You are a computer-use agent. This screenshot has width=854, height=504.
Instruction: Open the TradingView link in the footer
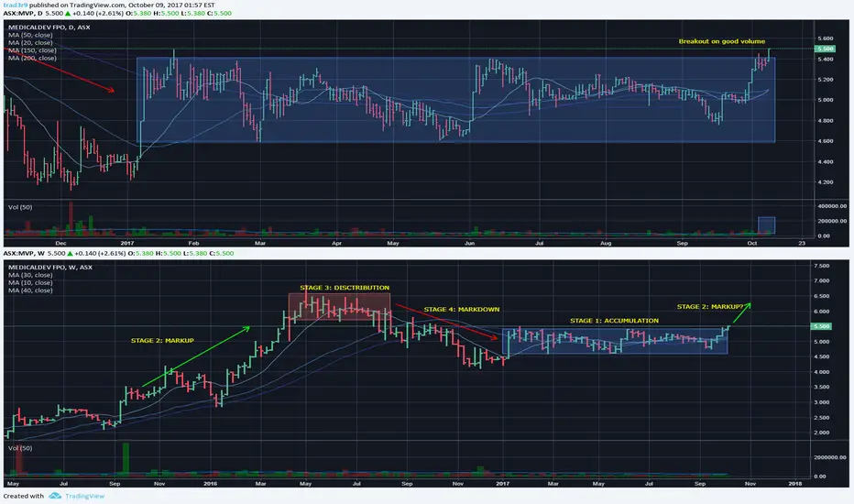[x=84, y=496]
